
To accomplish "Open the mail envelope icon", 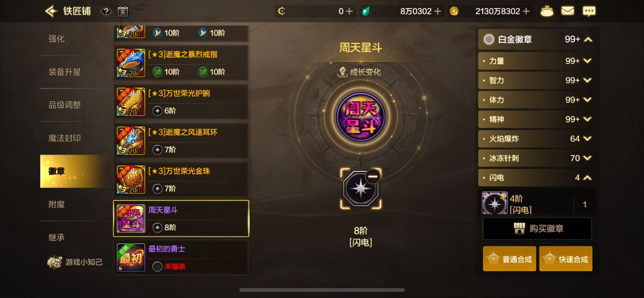I will pos(567,11).
